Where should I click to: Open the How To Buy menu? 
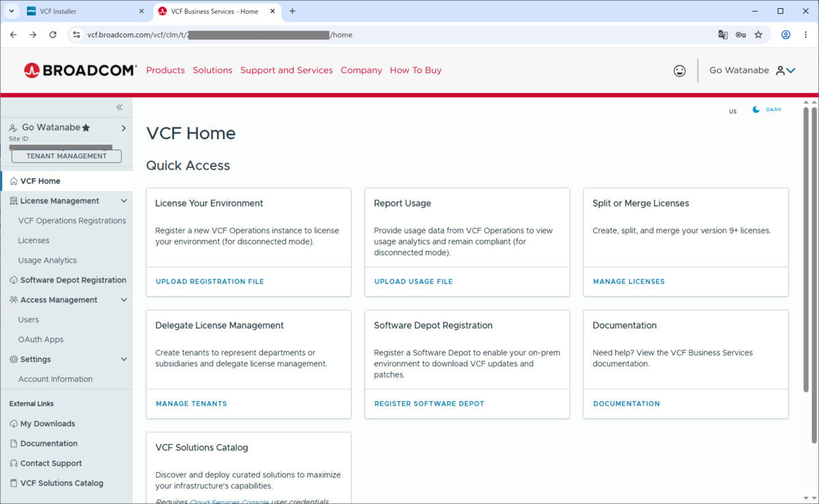pos(416,70)
